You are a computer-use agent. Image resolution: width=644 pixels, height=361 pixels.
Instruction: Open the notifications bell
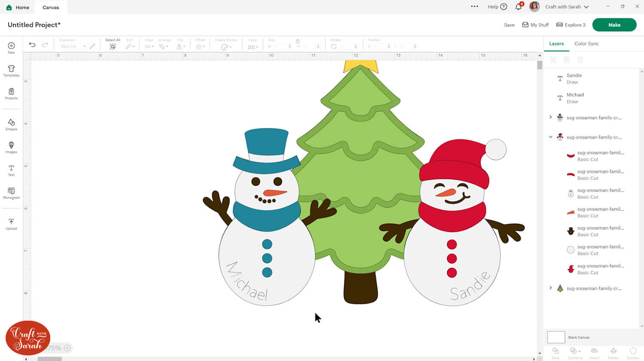(518, 7)
